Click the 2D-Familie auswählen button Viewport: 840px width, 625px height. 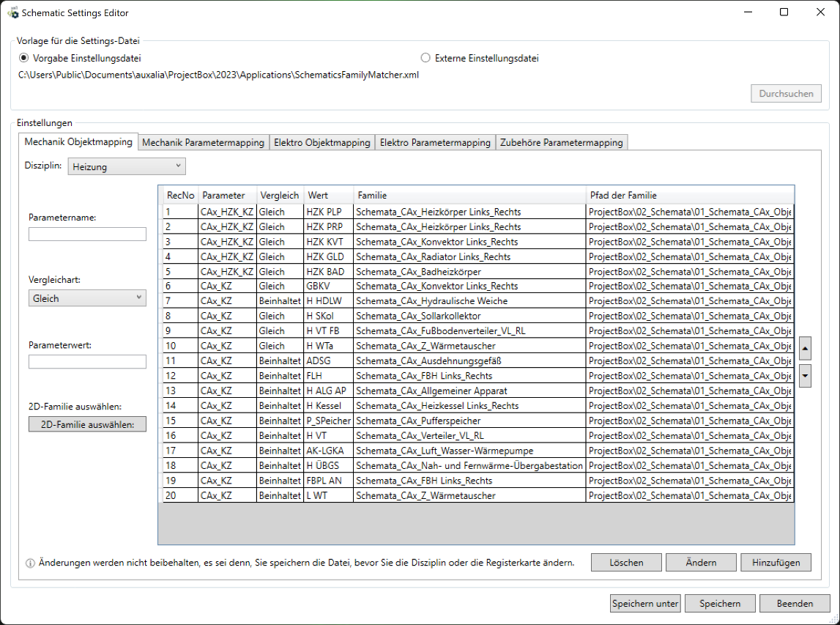[x=87, y=424]
